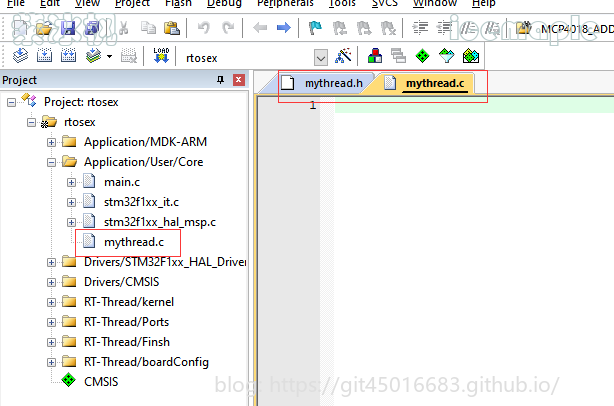Download code to flash with LOAD icon

pos(161,56)
